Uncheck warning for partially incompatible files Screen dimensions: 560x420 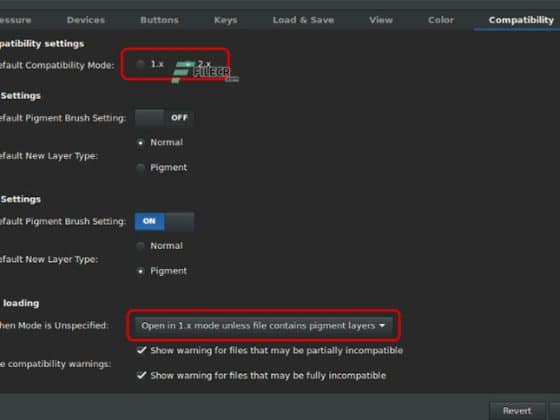(x=141, y=350)
